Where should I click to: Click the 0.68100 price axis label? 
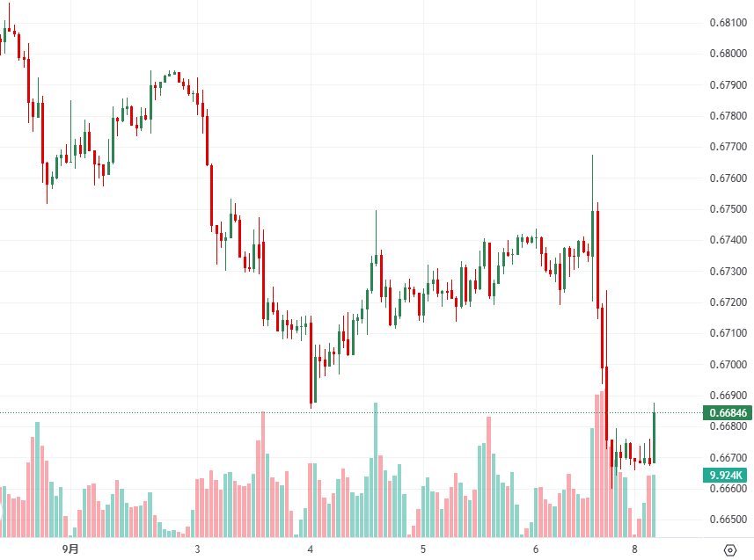tap(727, 23)
